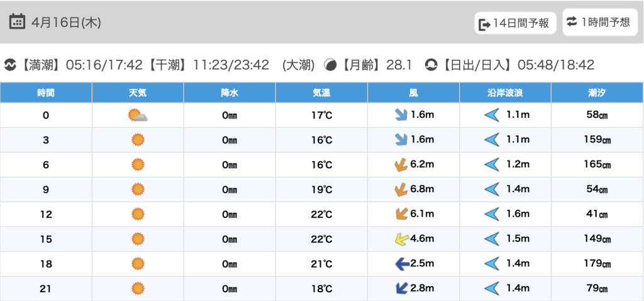The width and height of the screenshot is (644, 301).
Task: Select the 潮汐 column header
Action: (597, 93)
